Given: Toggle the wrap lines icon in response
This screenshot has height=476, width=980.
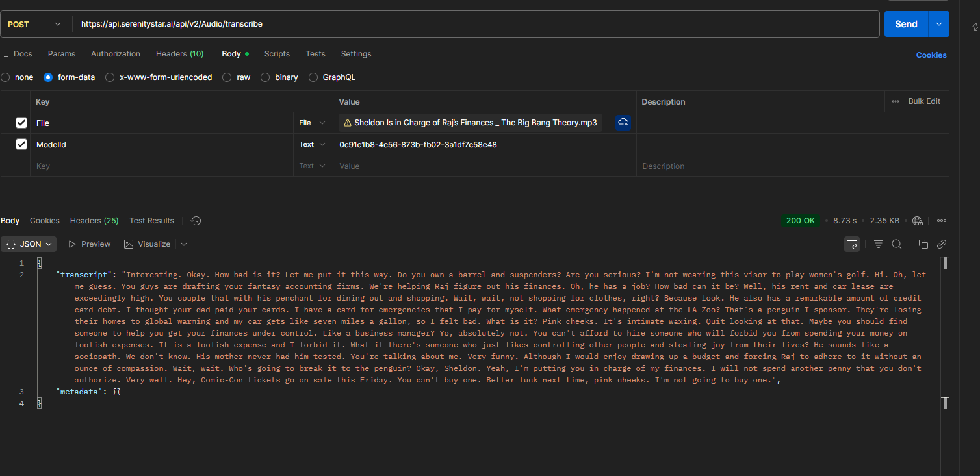Looking at the screenshot, I should [851, 244].
